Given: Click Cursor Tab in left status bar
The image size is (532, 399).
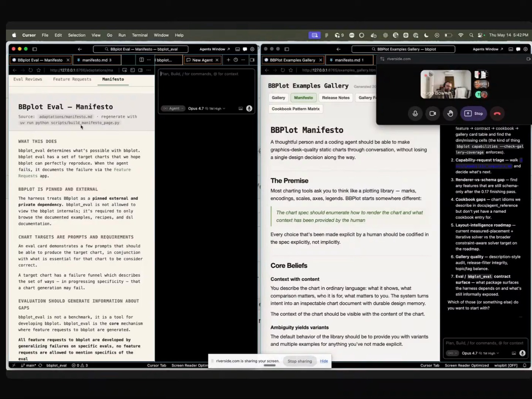Looking at the screenshot, I should 157,365.
